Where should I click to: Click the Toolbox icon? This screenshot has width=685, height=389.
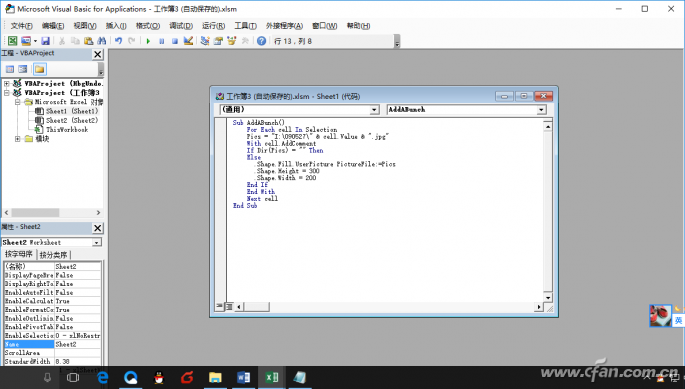245,41
